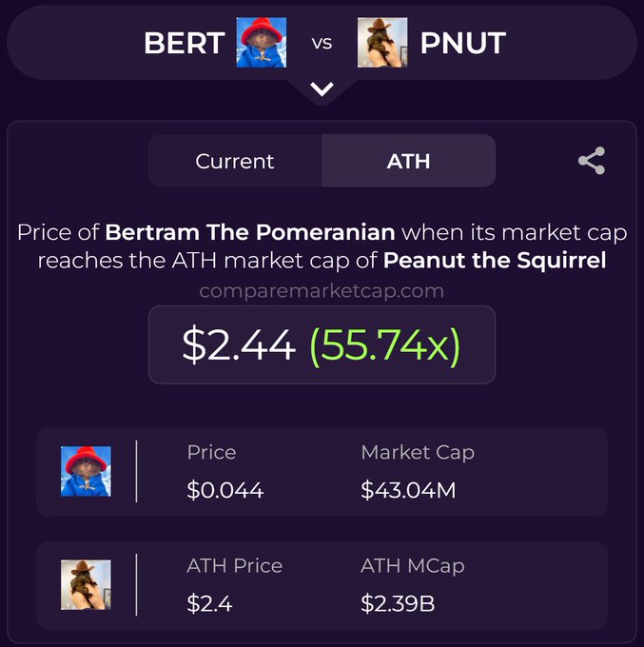Click BERT coin image in header
The width and height of the screenshot is (644, 647).
(261, 43)
